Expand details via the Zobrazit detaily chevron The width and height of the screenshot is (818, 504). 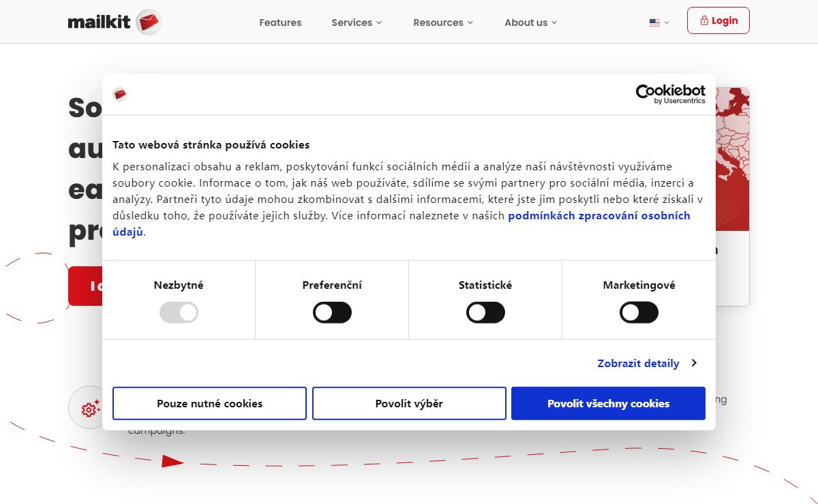point(694,363)
